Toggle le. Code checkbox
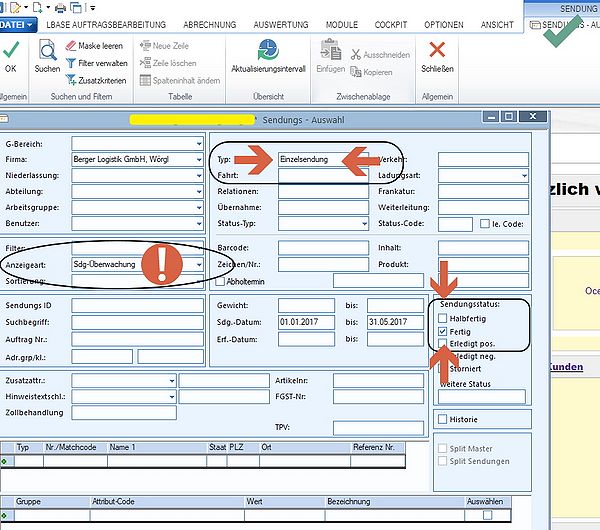 tap(485, 223)
